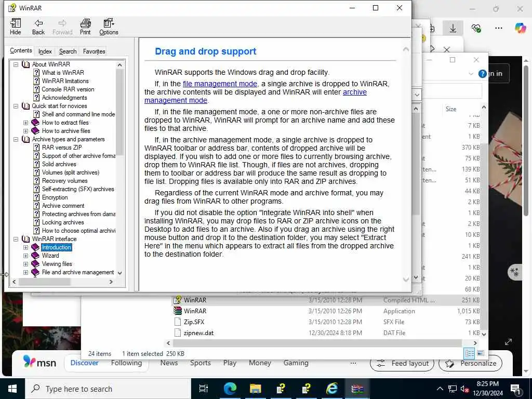Follow the file management mode link
Image resolution: width=532 pixels, height=399 pixels.
pos(220,84)
